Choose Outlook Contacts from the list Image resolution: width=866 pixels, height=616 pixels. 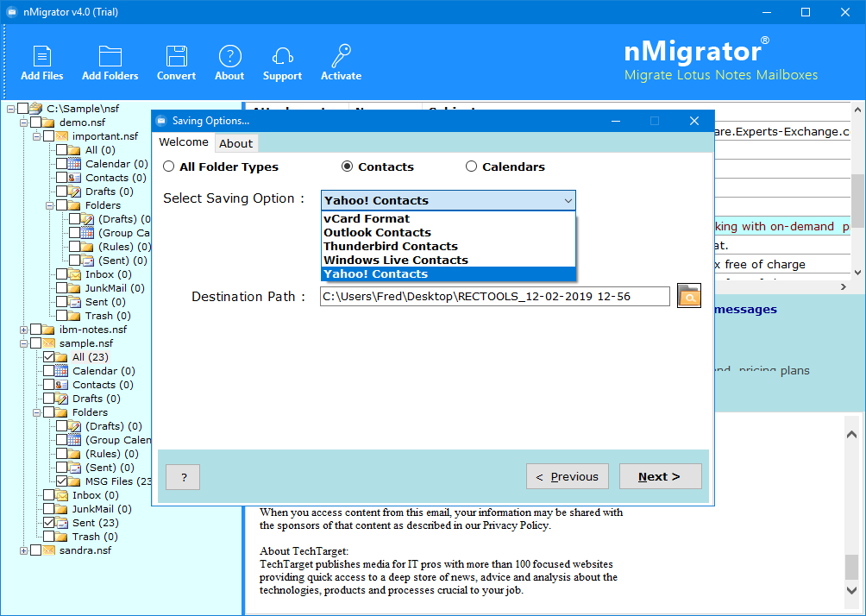coord(449,233)
